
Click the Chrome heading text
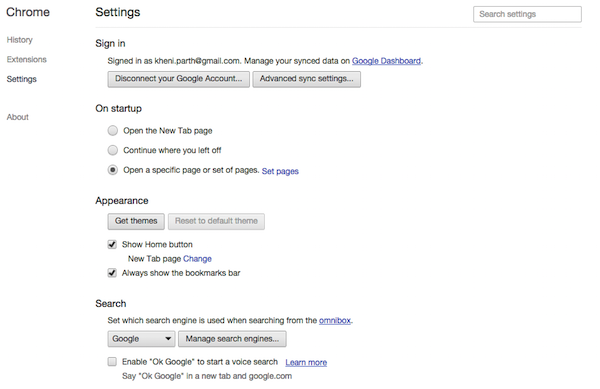[x=28, y=12]
